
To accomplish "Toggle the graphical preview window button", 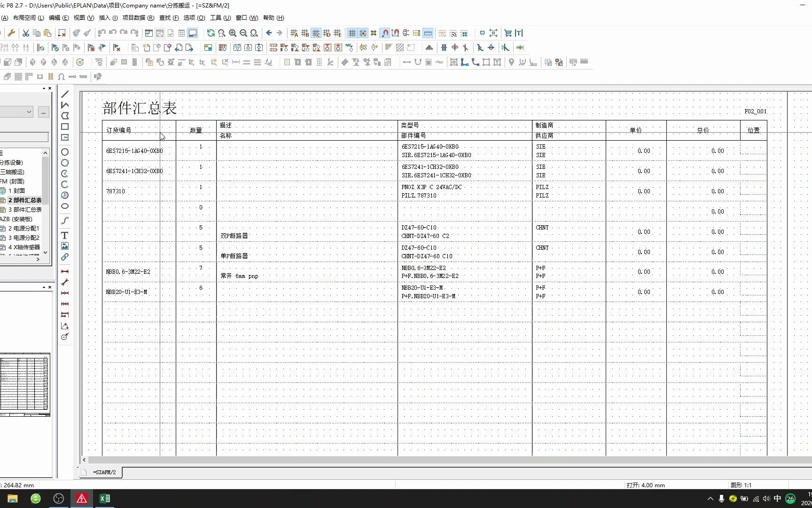I will 193,33.
